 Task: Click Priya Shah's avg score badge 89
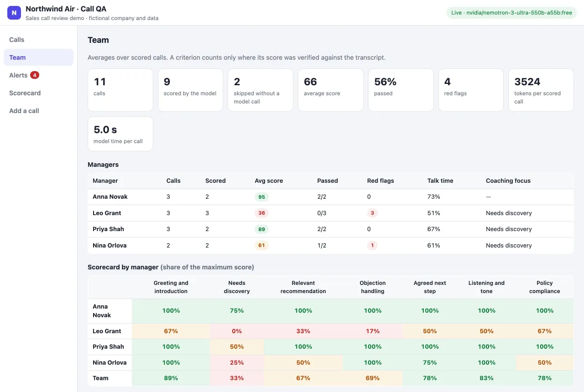(x=261, y=229)
